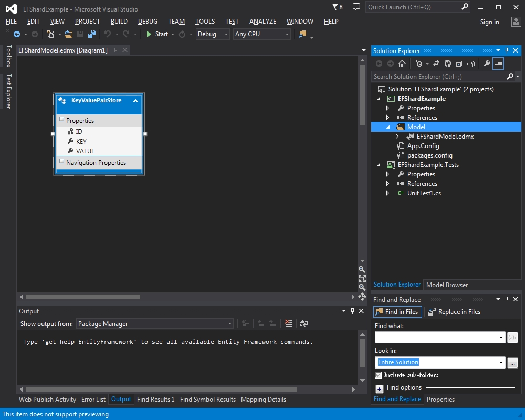Viewport: 525px width, 420px height.
Task: Toggle Word Wrap in Output panel
Action: tap(303, 323)
